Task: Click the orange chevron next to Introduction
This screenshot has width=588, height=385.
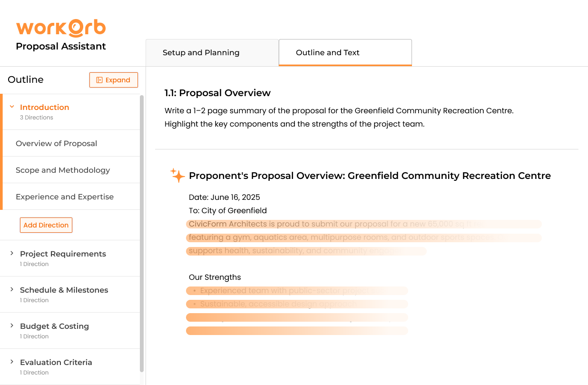Action: (11, 107)
